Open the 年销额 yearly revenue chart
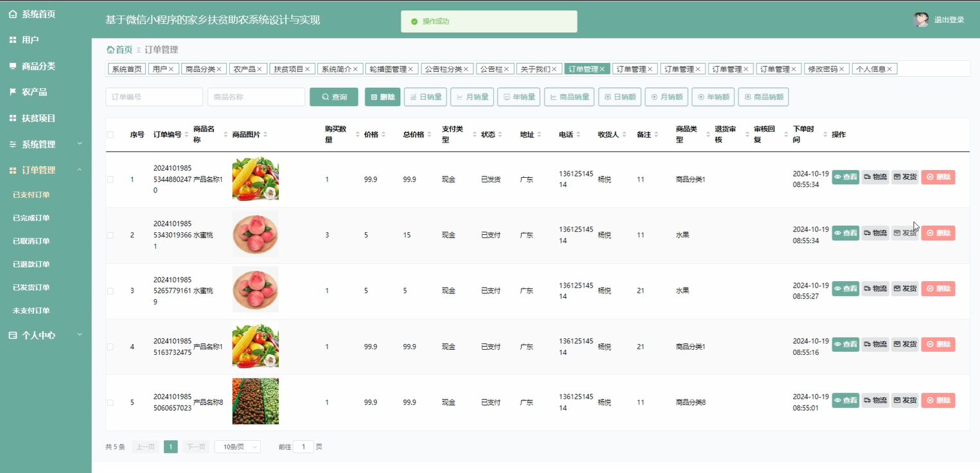This screenshot has height=473, width=980. [x=713, y=97]
